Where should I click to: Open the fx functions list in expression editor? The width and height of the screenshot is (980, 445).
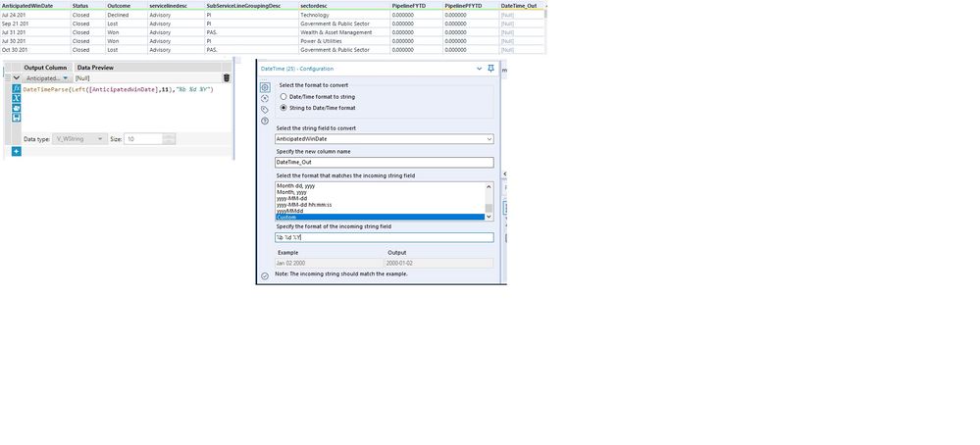click(17, 89)
